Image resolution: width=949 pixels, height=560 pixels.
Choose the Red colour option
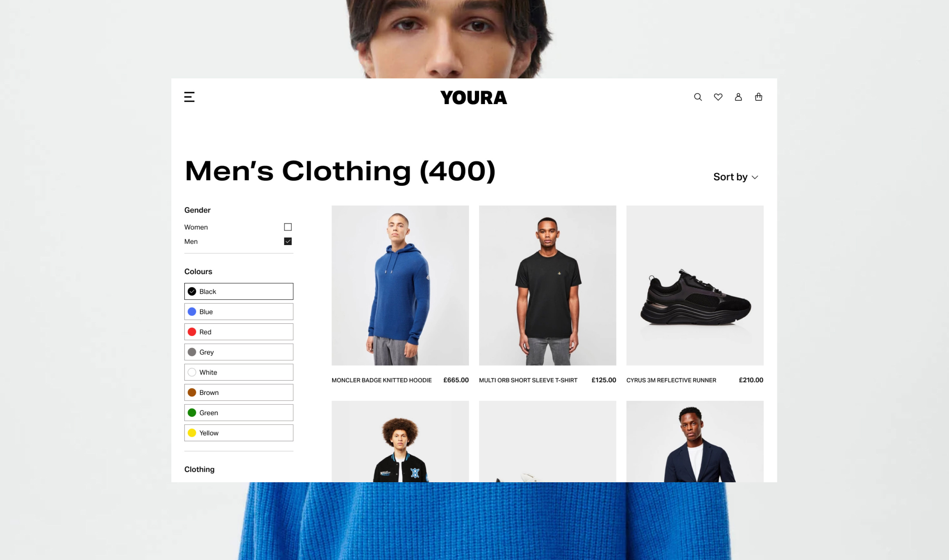point(239,332)
